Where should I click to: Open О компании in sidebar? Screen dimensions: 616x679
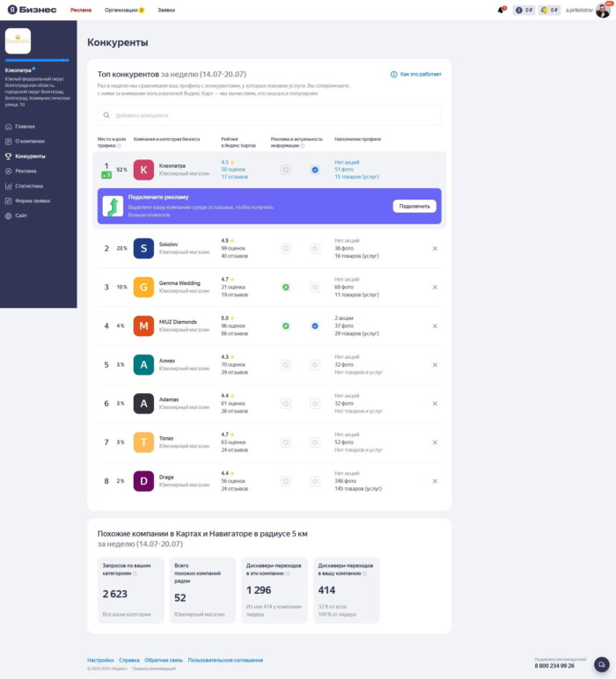[x=29, y=142]
